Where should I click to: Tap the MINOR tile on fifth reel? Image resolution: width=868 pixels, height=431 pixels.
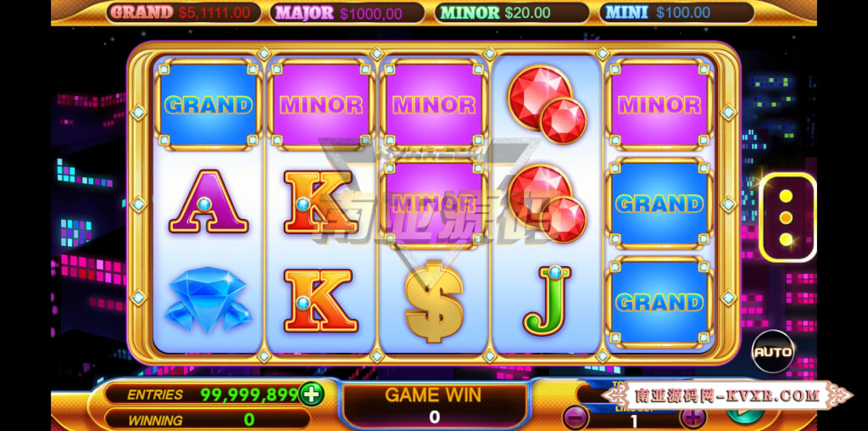tap(659, 104)
